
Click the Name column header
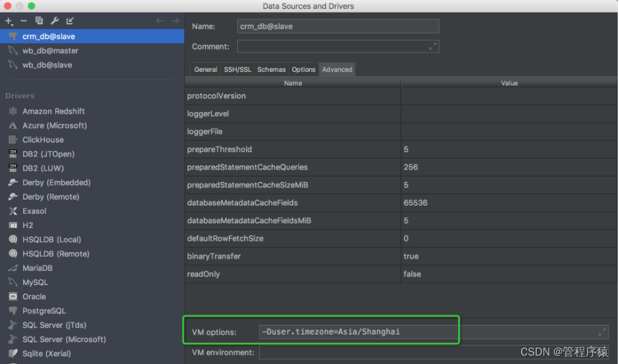(292, 83)
